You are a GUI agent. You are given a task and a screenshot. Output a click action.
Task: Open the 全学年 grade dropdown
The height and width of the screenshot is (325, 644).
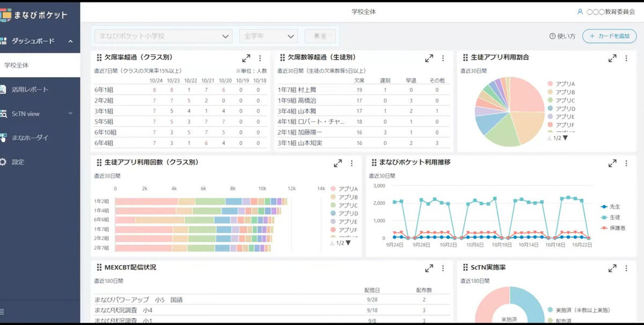click(268, 36)
